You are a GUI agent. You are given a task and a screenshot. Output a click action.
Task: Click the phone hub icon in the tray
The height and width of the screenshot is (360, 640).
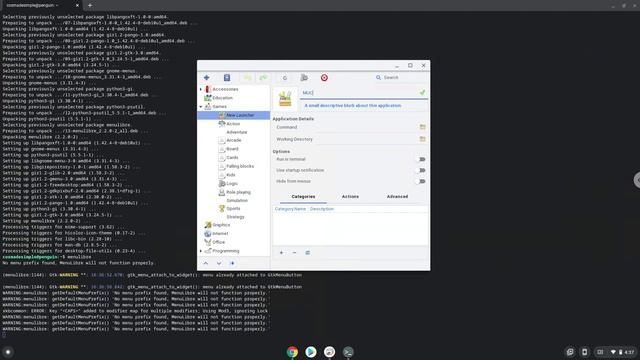(584, 352)
